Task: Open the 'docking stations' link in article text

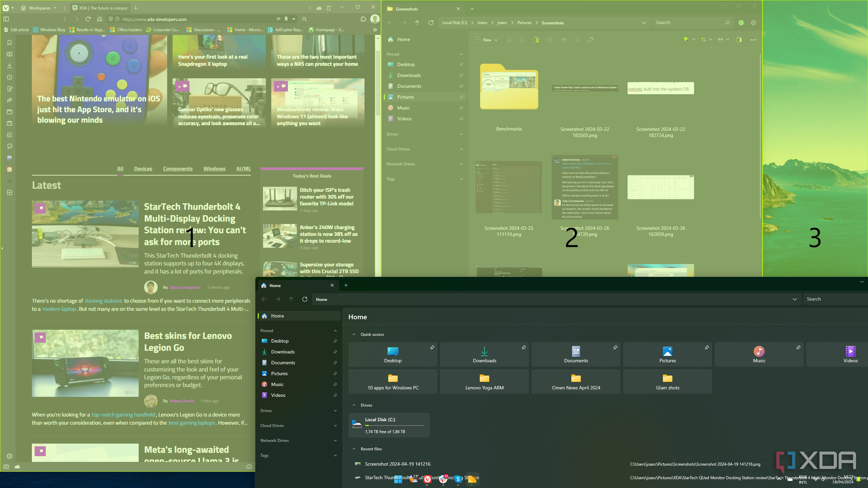Action: (x=103, y=301)
